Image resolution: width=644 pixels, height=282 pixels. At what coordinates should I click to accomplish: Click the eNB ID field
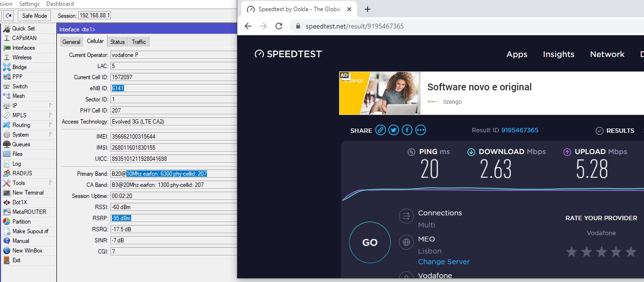[174, 88]
